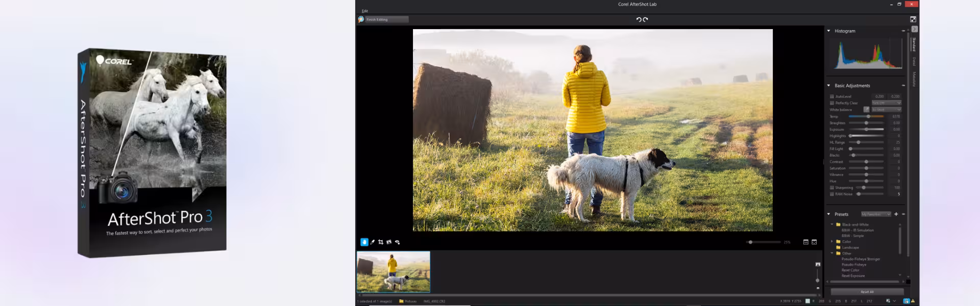Screen dimensions: 980x306
Task: Apply the B&W - IR Simulation preset
Action: (x=857, y=230)
